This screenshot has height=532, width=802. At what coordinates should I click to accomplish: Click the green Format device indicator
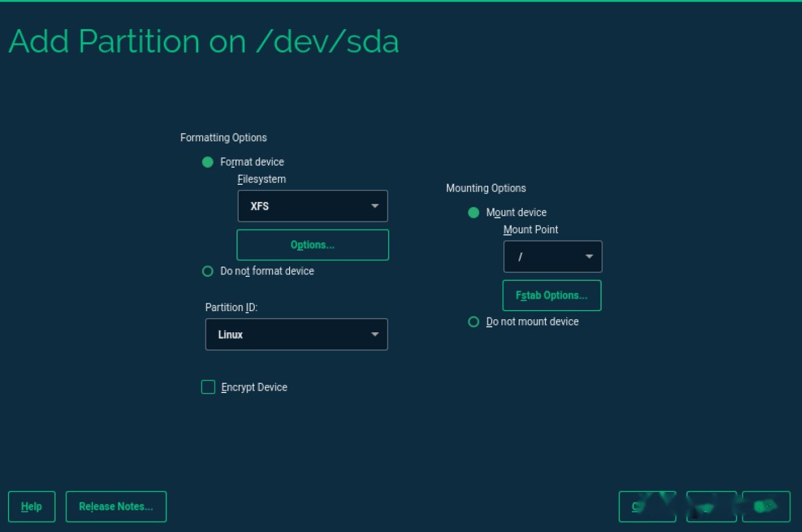pos(207,162)
